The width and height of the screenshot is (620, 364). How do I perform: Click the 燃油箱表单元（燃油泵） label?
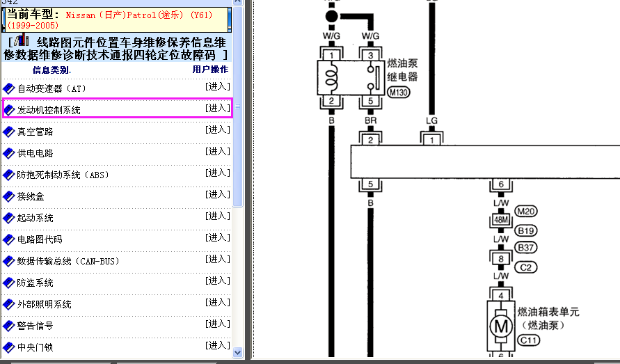tap(548, 319)
